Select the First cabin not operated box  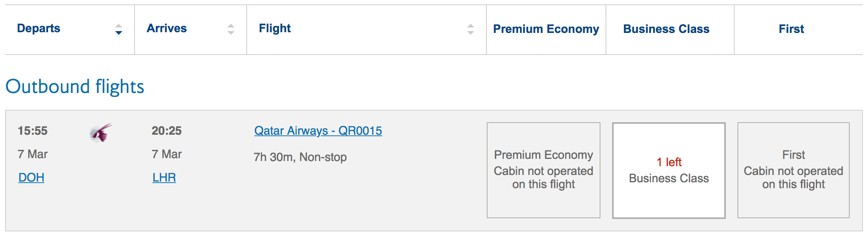click(x=793, y=170)
